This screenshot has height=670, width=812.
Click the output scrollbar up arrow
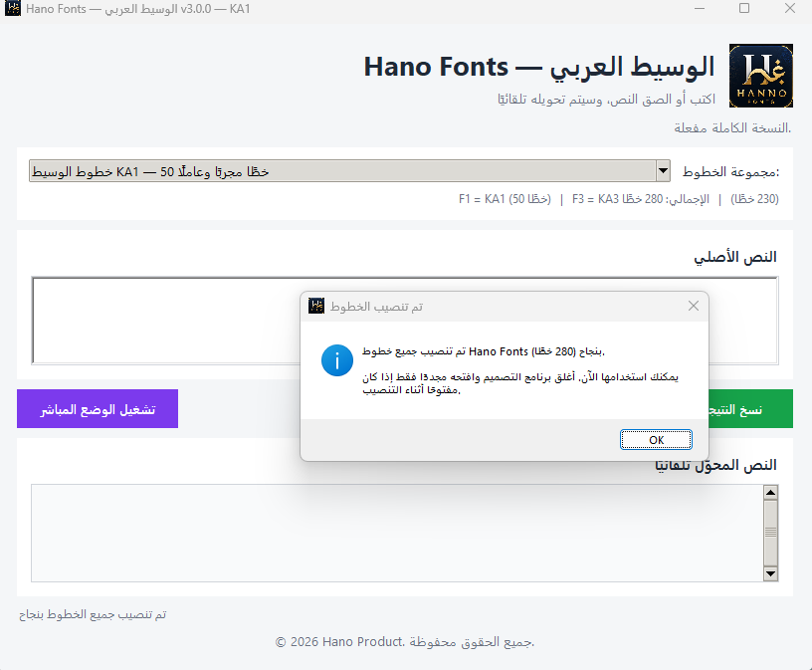tap(770, 492)
